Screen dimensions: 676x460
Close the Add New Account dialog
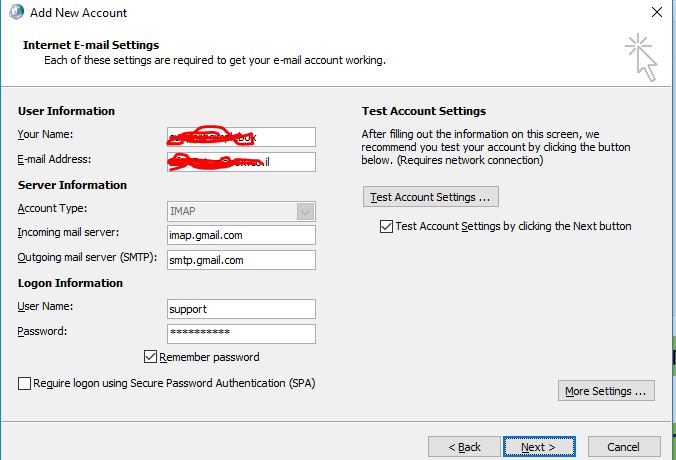[655, 13]
